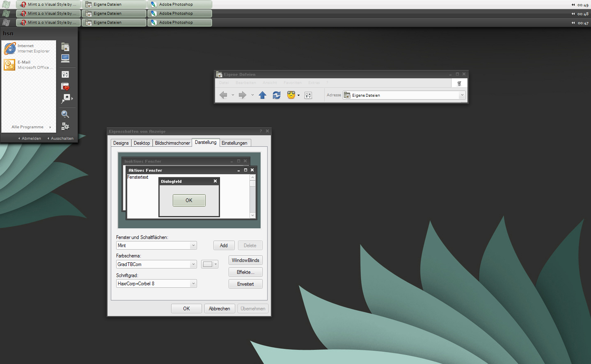Open the Extras menu in Eigene Dateien
The image size is (591, 364).
(314, 83)
